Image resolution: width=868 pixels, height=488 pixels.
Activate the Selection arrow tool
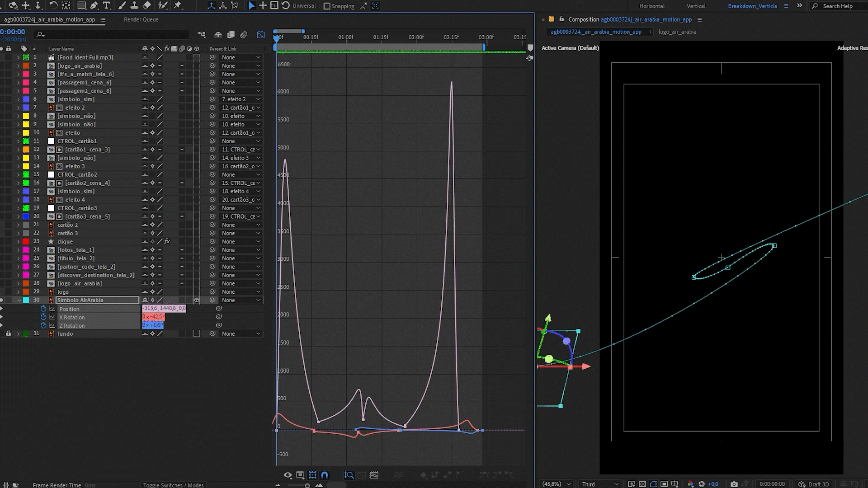point(252,5)
